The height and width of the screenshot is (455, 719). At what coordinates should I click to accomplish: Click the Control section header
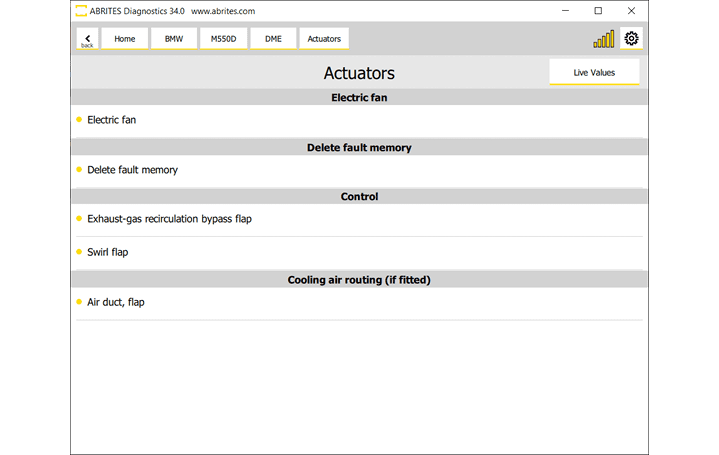pyautogui.click(x=359, y=197)
